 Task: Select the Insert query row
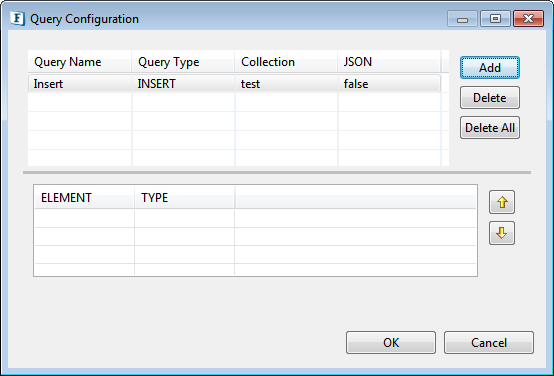234,84
